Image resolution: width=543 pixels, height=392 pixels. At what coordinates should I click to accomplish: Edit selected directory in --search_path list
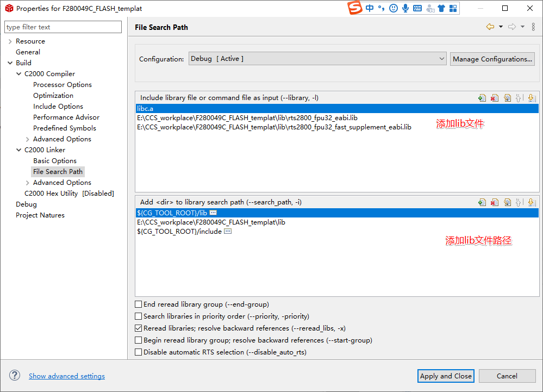[507, 202]
